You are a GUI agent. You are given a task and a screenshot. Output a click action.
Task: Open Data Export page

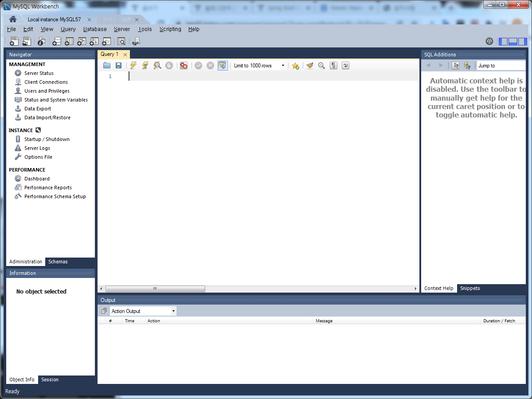pyautogui.click(x=38, y=109)
